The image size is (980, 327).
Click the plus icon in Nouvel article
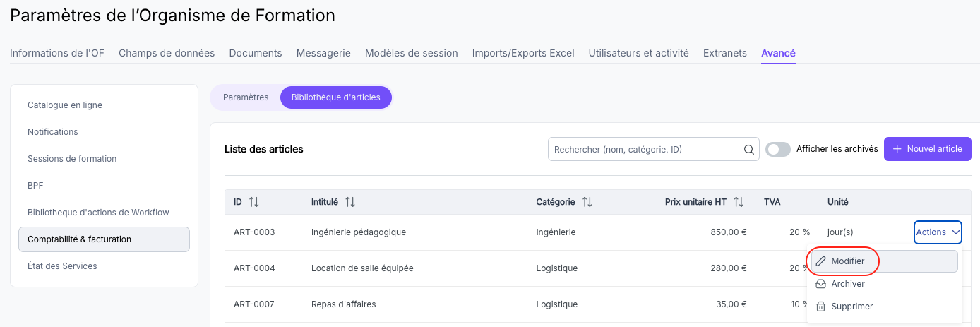pos(897,149)
